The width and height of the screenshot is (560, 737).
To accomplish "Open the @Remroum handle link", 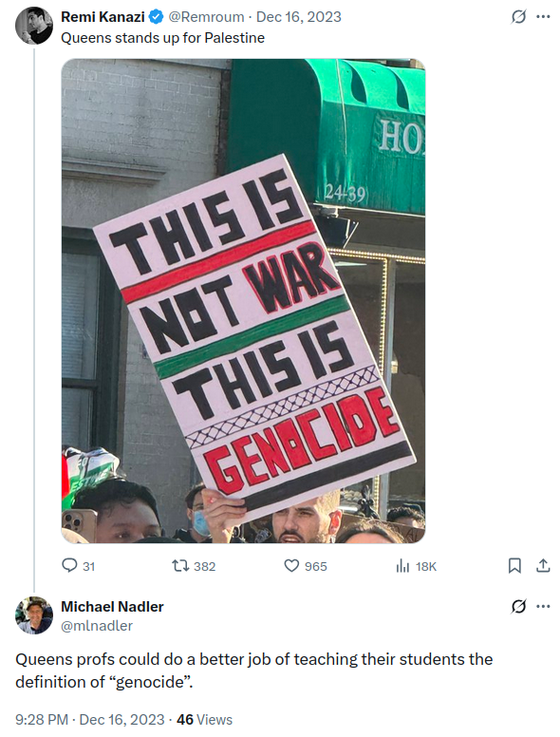I will click(206, 17).
